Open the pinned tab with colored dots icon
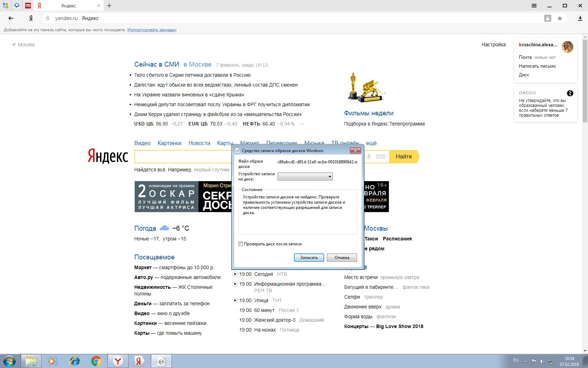Image resolution: width=588 pixels, height=368 pixels. coord(6,6)
